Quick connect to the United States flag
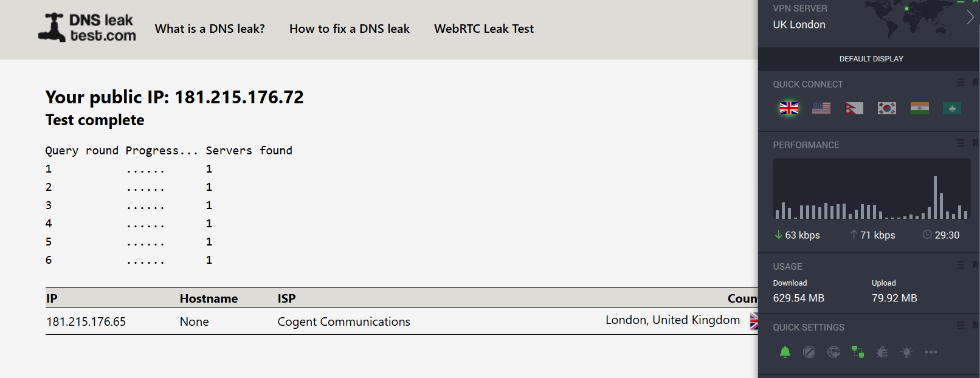 [x=821, y=108]
